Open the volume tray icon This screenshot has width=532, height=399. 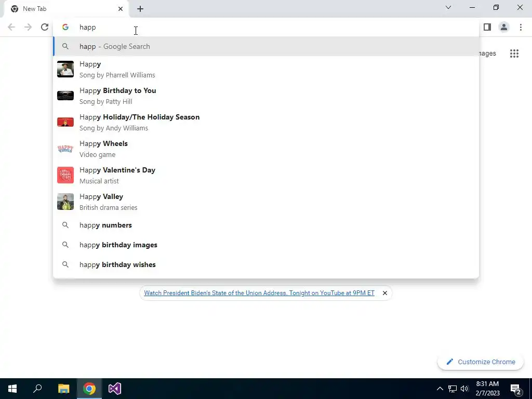point(465,389)
